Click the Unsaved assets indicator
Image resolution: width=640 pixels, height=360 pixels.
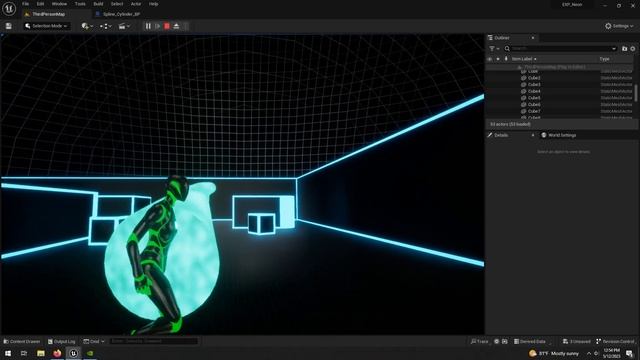[x=576, y=341]
